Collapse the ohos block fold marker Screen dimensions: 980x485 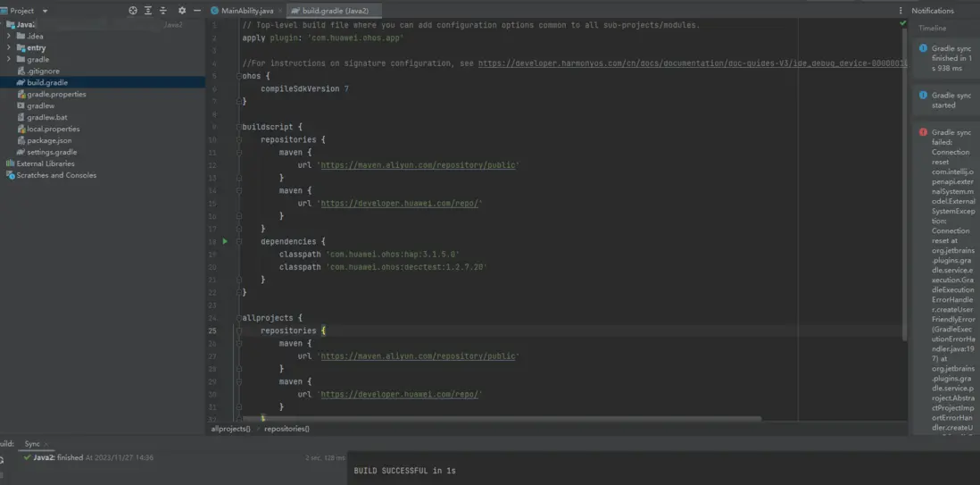pyautogui.click(x=239, y=76)
